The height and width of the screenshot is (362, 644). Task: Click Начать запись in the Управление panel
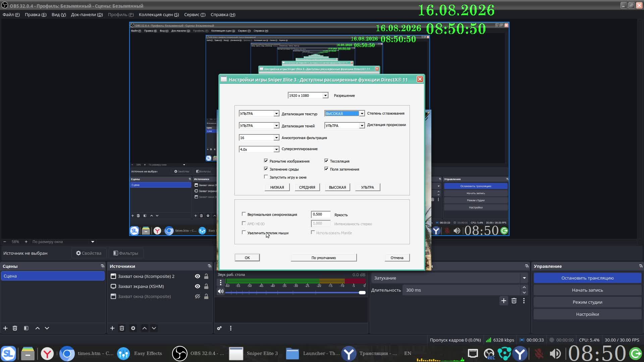click(587, 290)
